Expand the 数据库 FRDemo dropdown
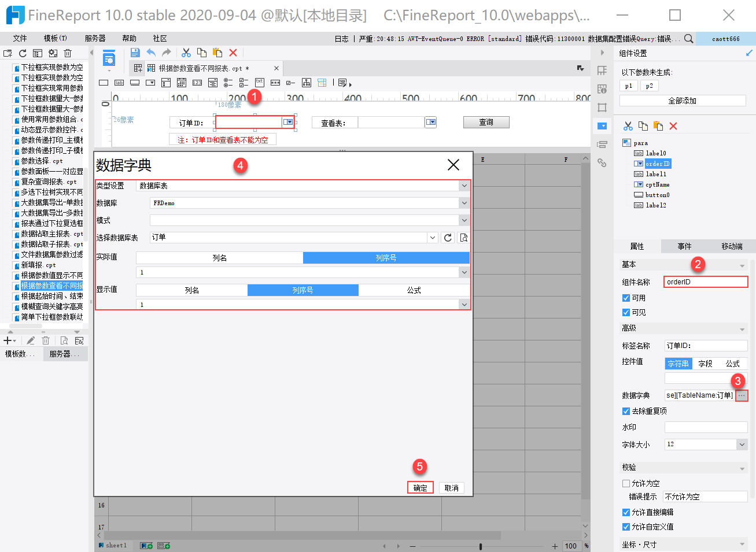 (464, 203)
